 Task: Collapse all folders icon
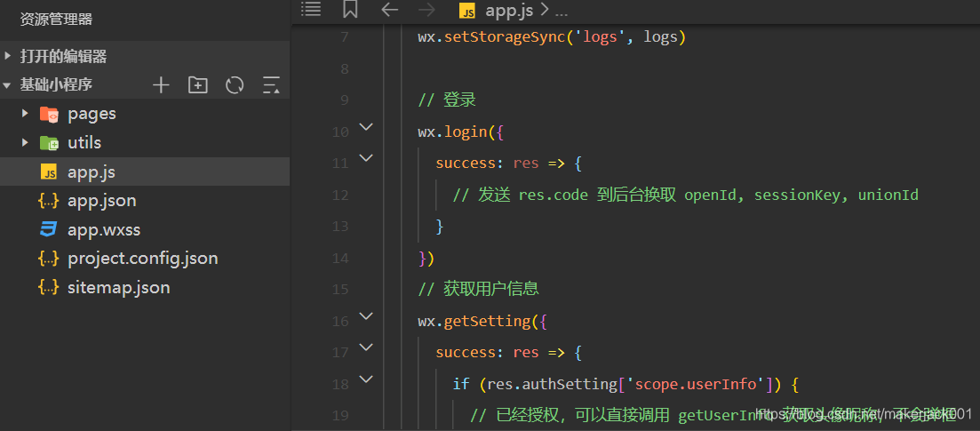271,84
